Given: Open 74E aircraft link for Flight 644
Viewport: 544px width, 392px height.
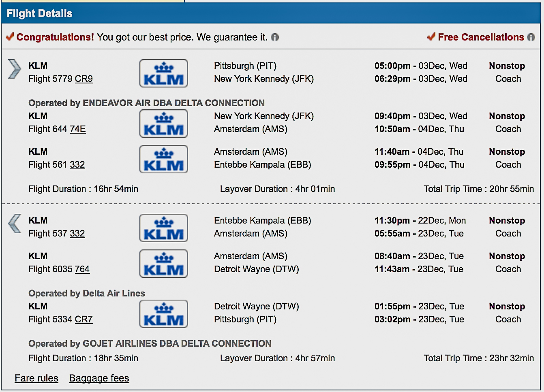Looking at the screenshot, I should (x=78, y=129).
